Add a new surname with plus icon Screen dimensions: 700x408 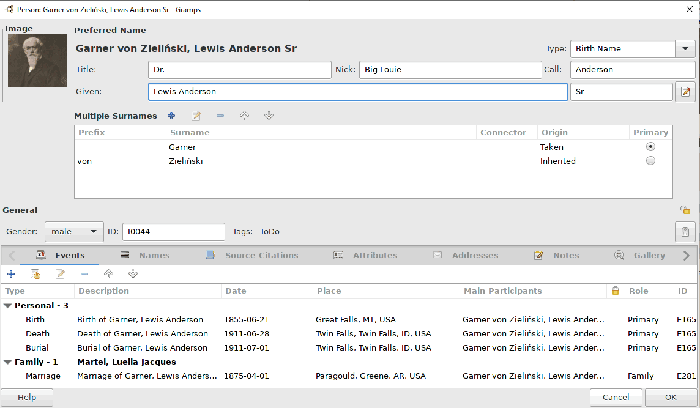171,116
